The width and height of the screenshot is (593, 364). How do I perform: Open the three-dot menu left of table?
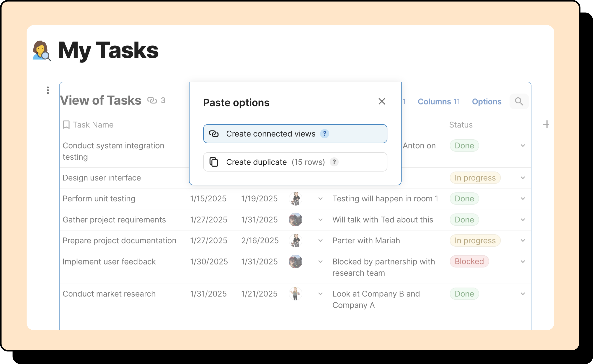click(48, 90)
